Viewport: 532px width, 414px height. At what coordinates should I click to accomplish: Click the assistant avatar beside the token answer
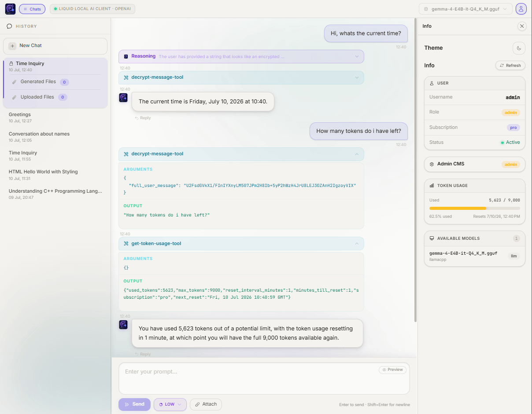coord(123,325)
